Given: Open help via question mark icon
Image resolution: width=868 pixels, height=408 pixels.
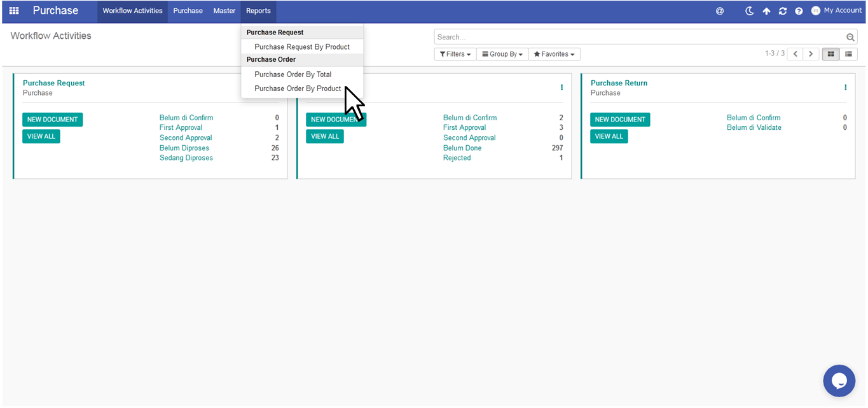Looking at the screenshot, I should click(799, 11).
